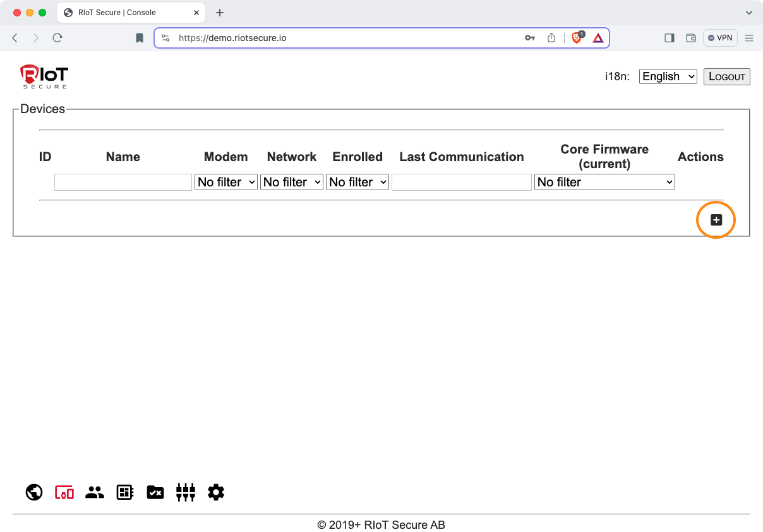This screenshot has height=532, width=763.
Task: Toggle the browser sidebar panel
Action: coord(670,38)
